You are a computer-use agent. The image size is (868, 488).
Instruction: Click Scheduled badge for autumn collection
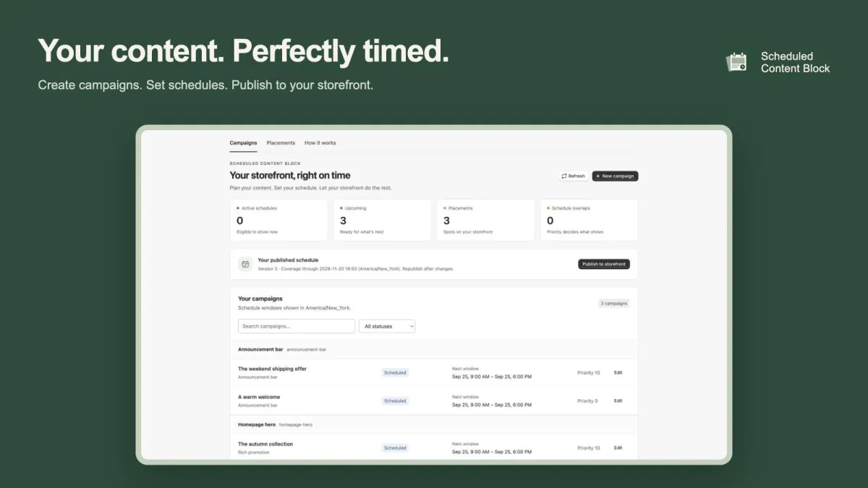pyautogui.click(x=395, y=448)
